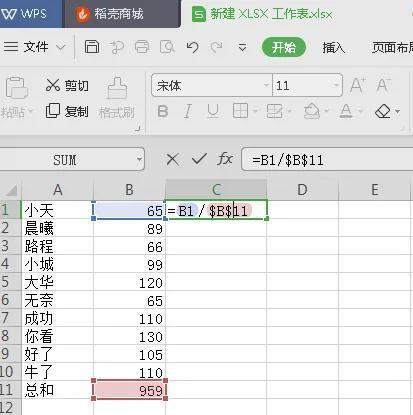Click the print preview icon
Image resolution: width=413 pixels, height=415 pixels.
pos(167,47)
